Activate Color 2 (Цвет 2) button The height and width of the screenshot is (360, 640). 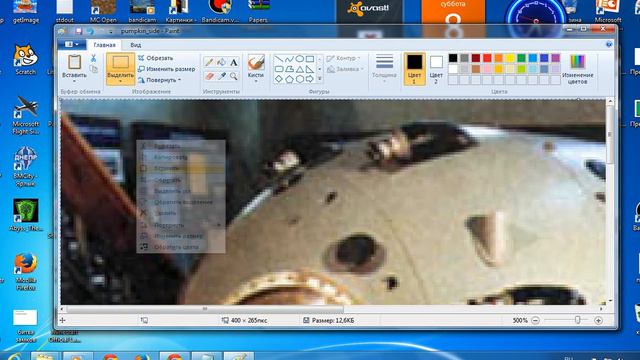(x=436, y=69)
